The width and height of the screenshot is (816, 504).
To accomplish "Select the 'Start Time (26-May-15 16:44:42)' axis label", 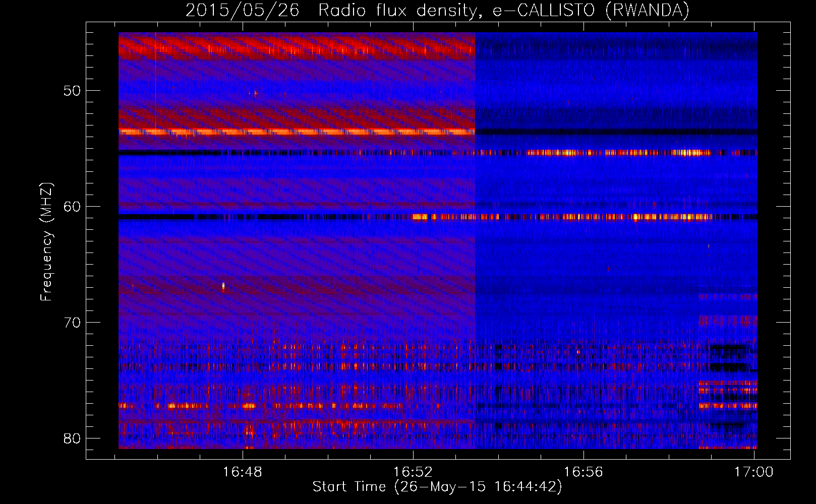I will [437, 487].
